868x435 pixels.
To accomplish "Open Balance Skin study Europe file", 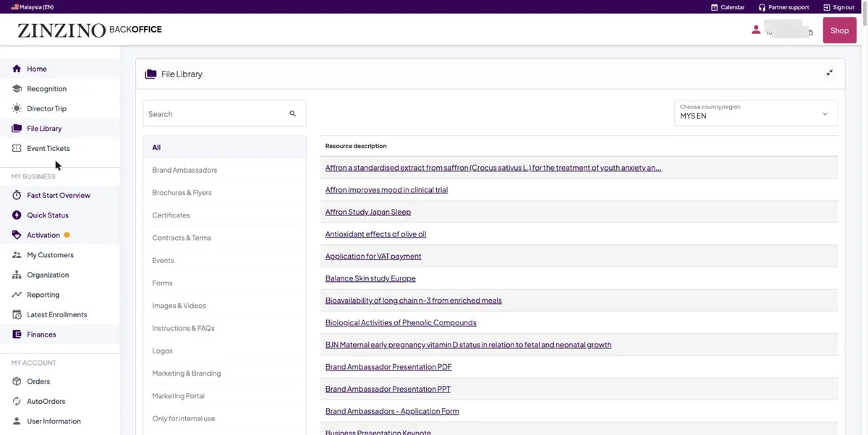I will [x=370, y=278].
